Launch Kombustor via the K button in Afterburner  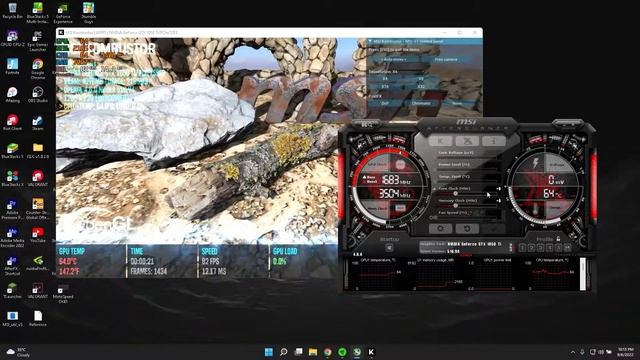point(441,141)
